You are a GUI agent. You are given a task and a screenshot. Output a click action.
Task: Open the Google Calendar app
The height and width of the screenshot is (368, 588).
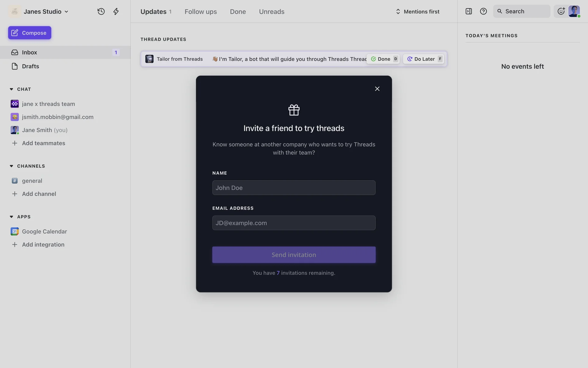tap(44, 232)
